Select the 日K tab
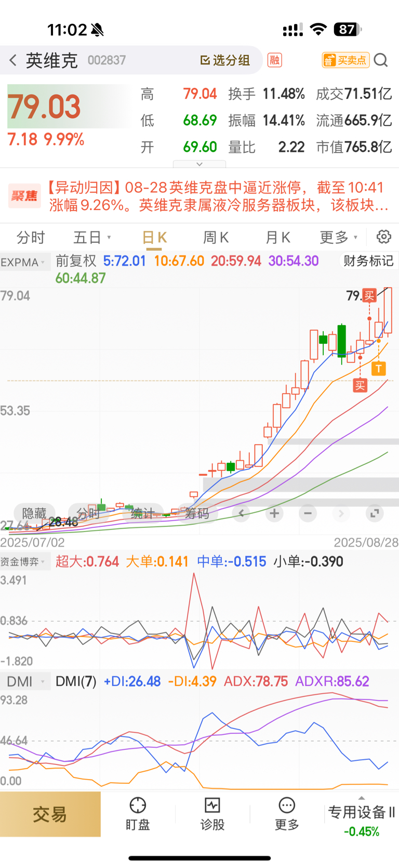 (x=154, y=238)
